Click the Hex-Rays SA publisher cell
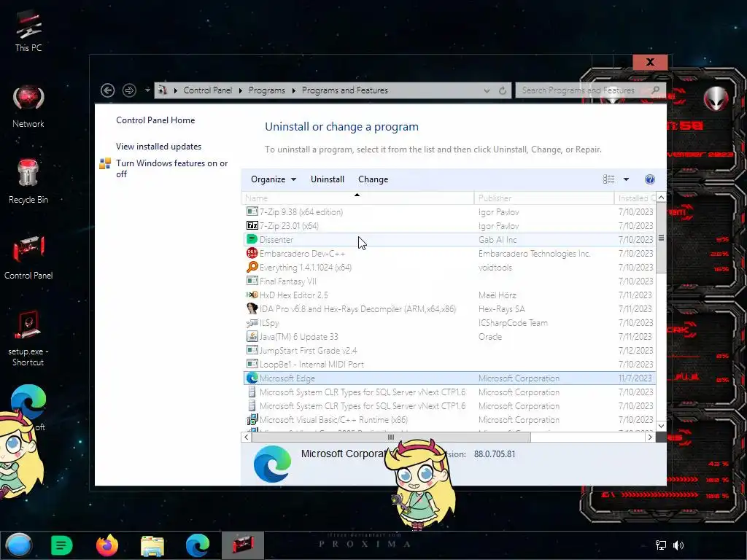Viewport: 747px width, 560px height. [501, 309]
